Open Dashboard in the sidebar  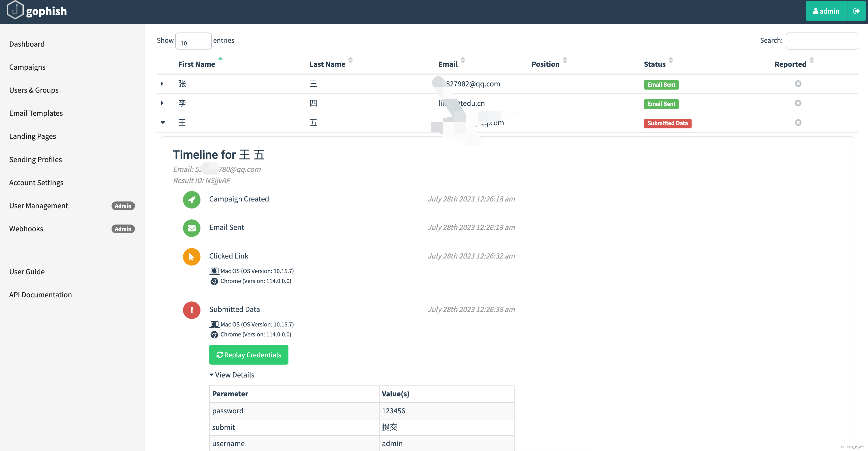coord(27,44)
